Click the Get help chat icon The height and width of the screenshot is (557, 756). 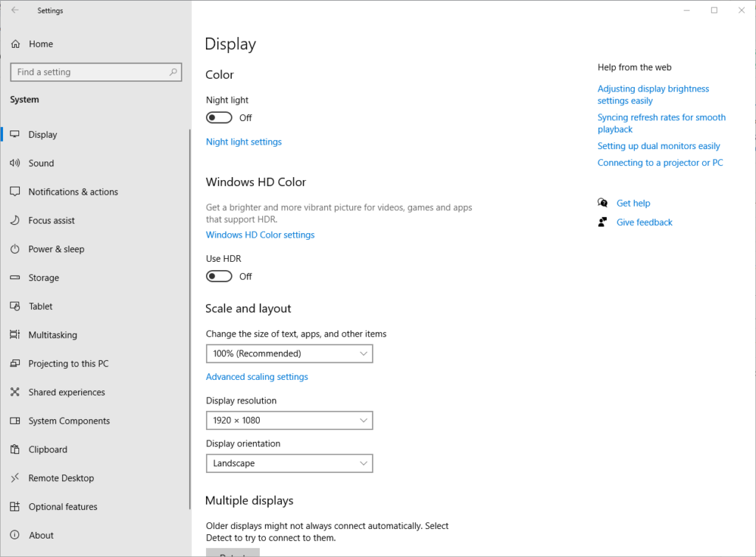click(602, 203)
